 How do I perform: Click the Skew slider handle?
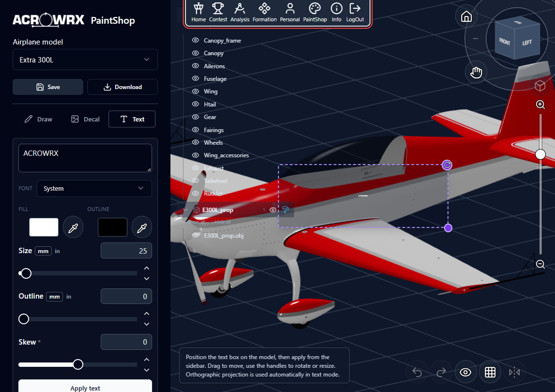point(78,364)
